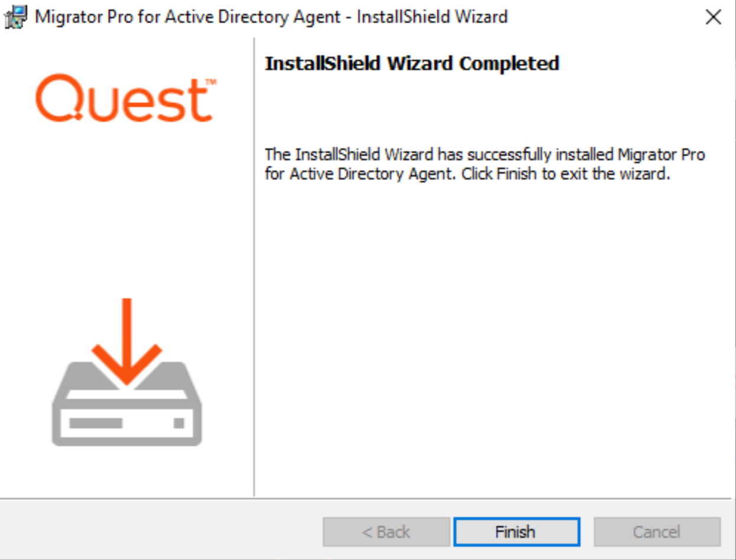Click the long white slot on the drive graphic
This screenshot has width=736, height=560.
[x=96, y=423]
